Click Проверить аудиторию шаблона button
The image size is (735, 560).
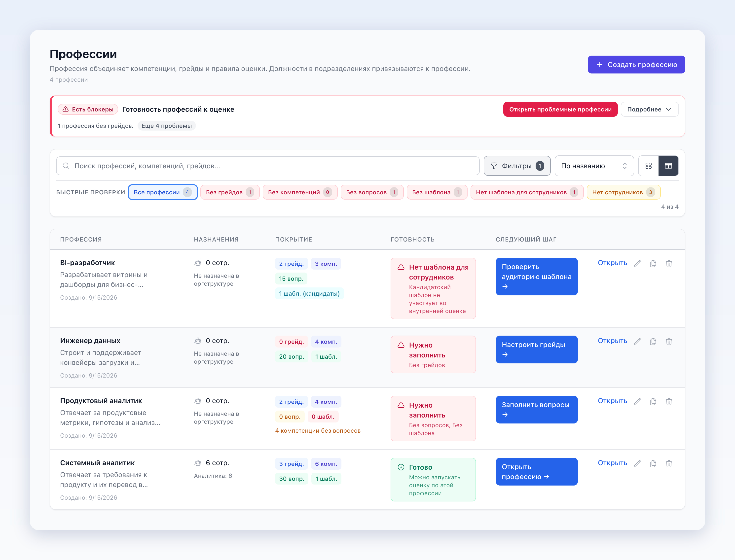coord(537,276)
